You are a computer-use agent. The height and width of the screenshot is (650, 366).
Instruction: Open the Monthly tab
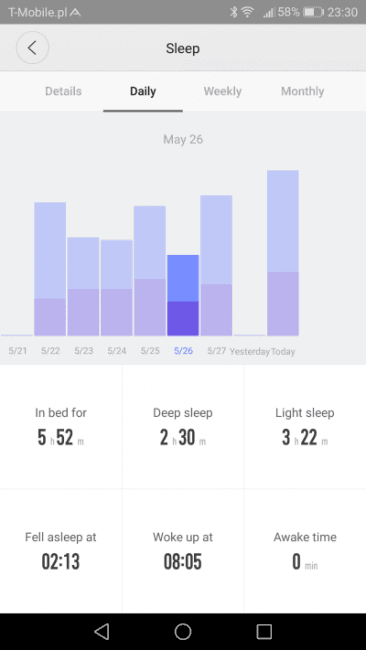click(x=303, y=91)
